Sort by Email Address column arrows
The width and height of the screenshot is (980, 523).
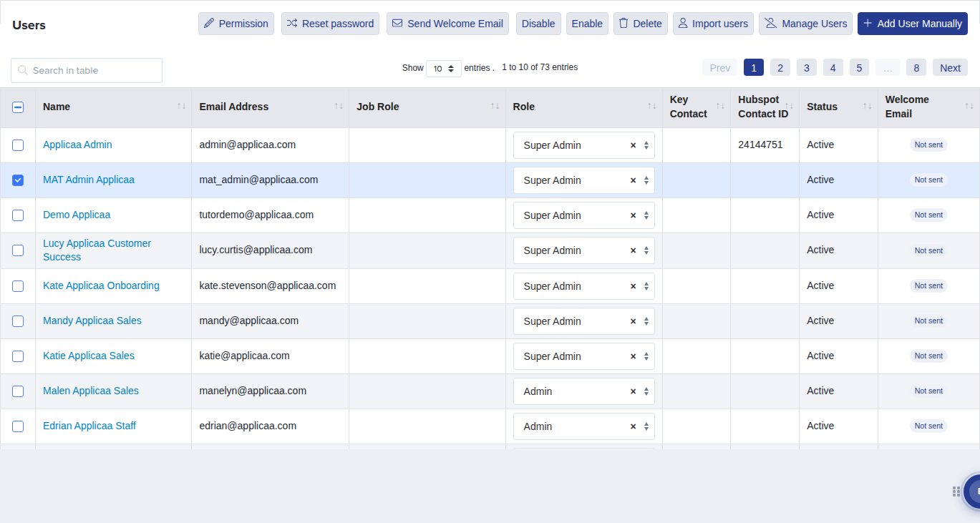click(x=339, y=106)
